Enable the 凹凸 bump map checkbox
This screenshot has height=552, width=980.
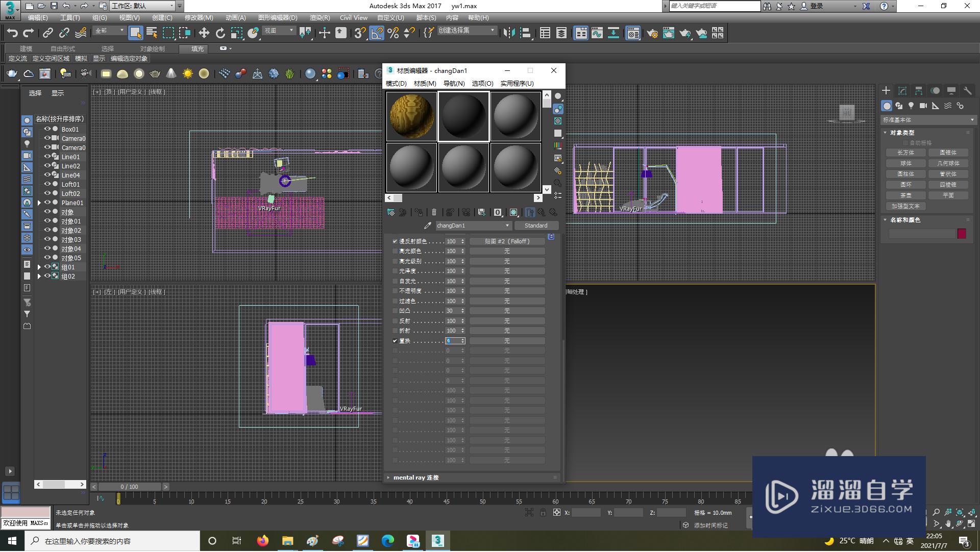(395, 311)
